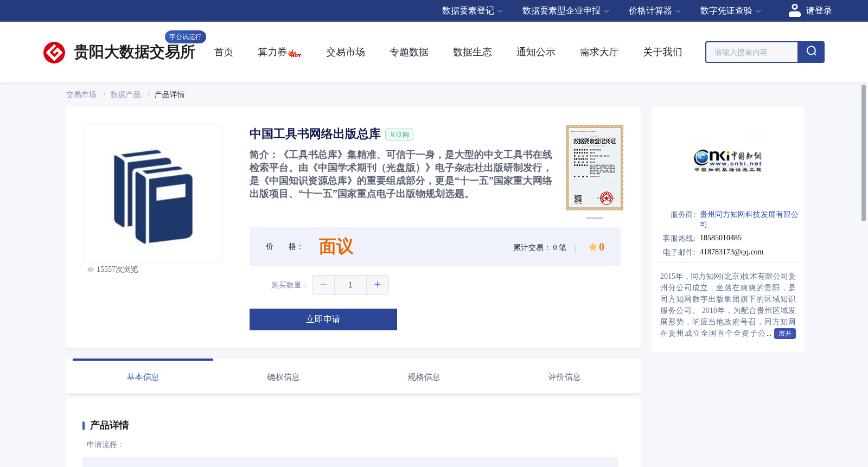Click the search content input box

752,52
